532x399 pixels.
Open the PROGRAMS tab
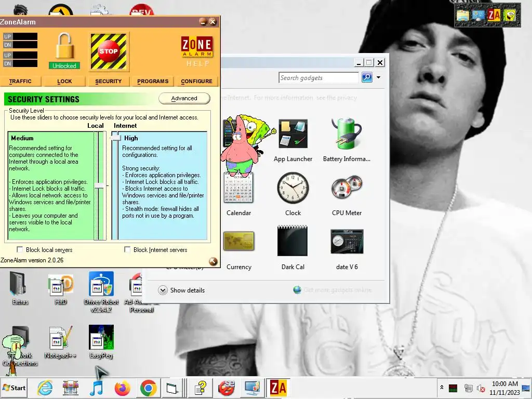click(x=153, y=82)
